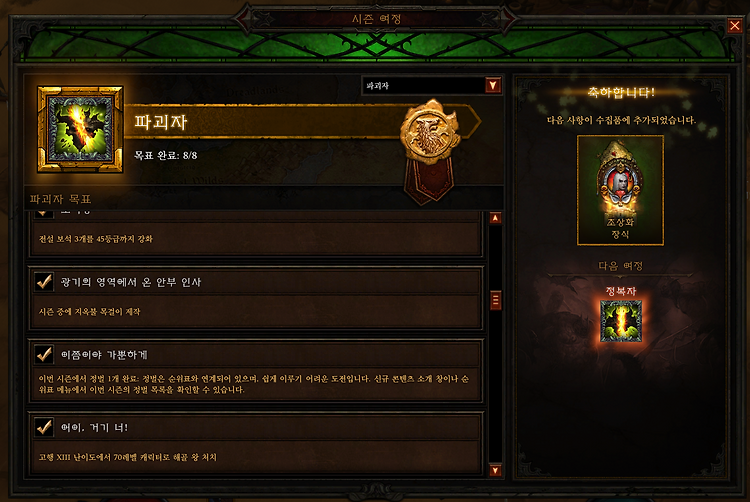Viewport: 750px width, 502px height.
Task: Toggle checkmark for 광기의 영역에서 온 안부 인사
Action: (x=44, y=282)
